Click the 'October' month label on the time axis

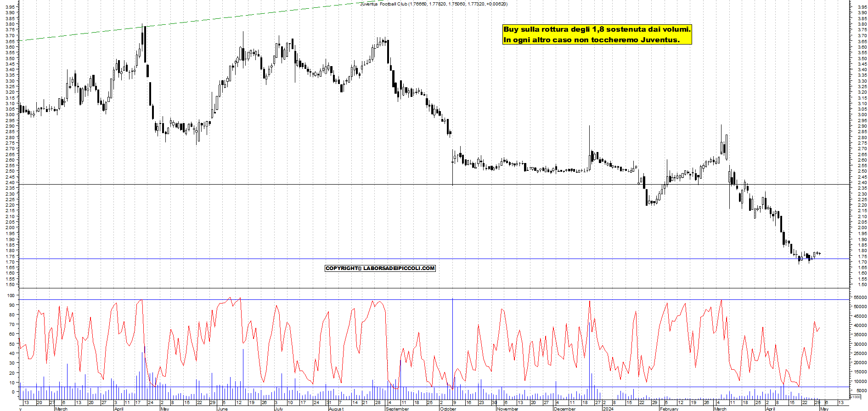[x=448, y=409]
